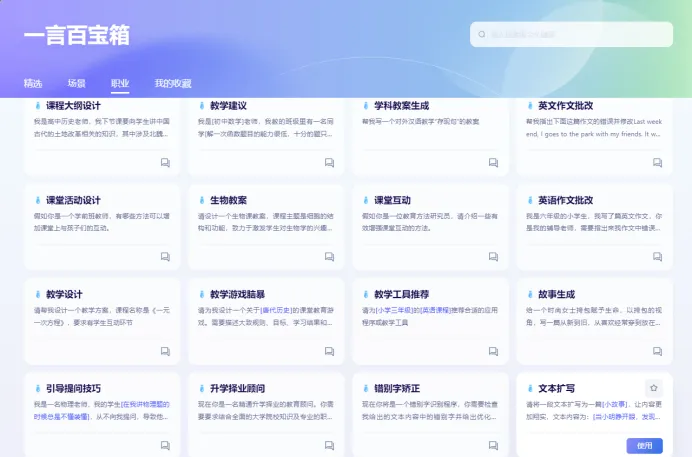Open the 英文作文批改 card title
692x458 pixels.
[x=566, y=105]
